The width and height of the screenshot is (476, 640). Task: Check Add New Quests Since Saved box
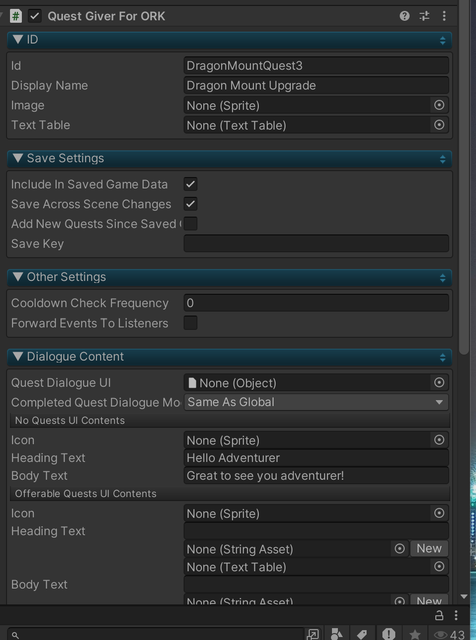[191, 224]
